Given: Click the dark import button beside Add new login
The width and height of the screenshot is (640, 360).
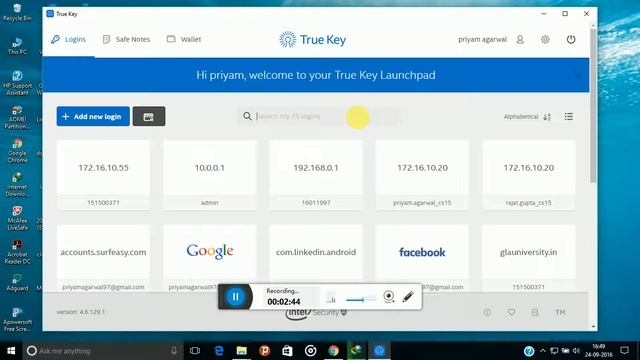Looking at the screenshot, I should point(149,116).
